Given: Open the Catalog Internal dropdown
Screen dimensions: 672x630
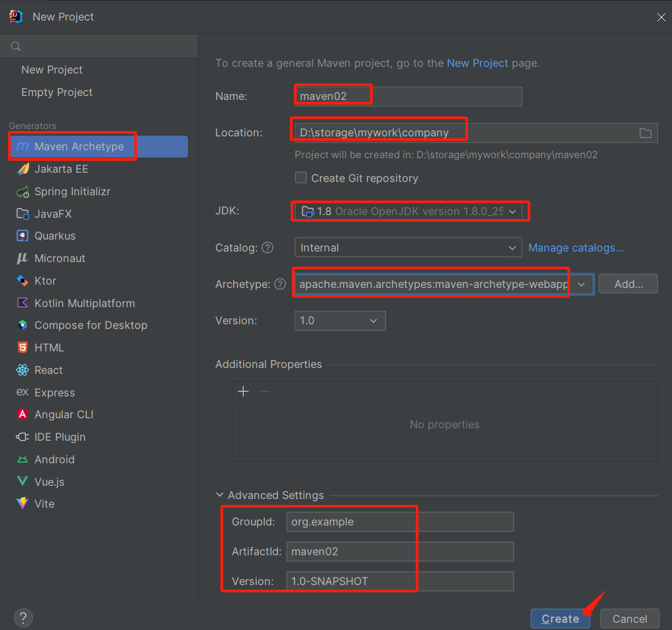Looking at the screenshot, I should pos(408,247).
